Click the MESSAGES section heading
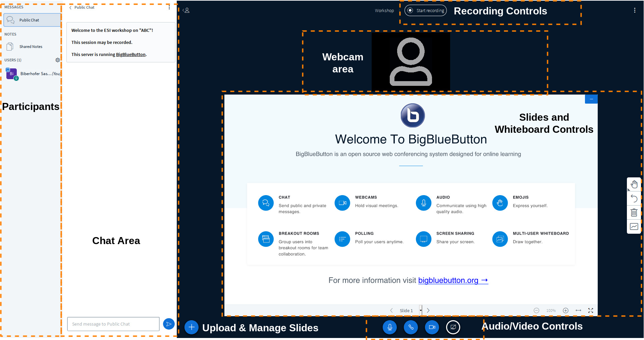Image resolution: width=644 pixels, height=340 pixels. point(14,7)
